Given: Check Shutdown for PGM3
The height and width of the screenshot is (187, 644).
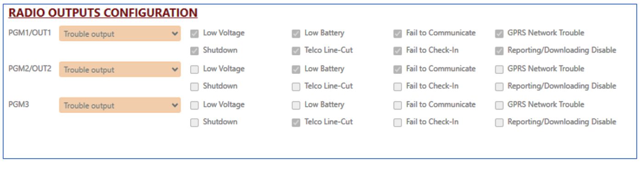Looking at the screenshot, I should click(194, 122).
